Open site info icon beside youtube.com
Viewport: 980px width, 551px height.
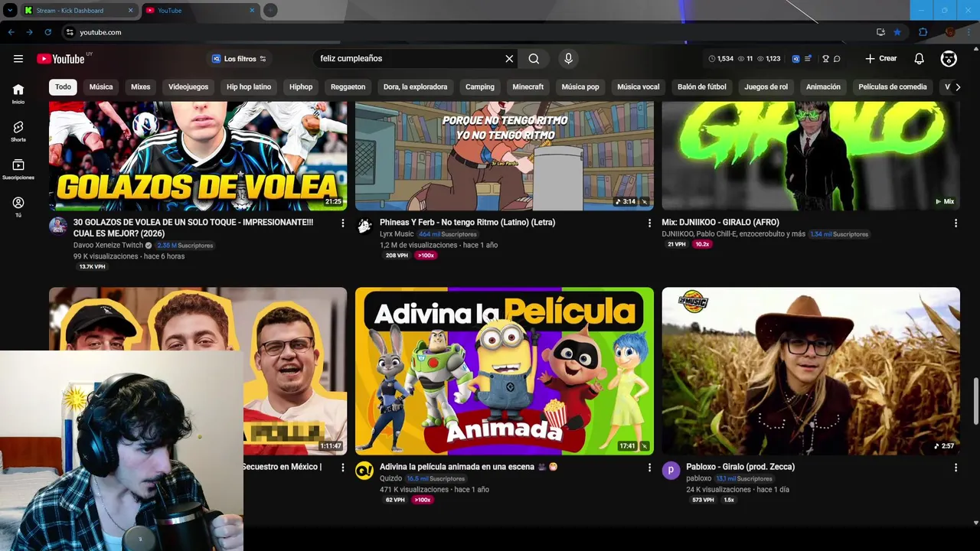70,32
